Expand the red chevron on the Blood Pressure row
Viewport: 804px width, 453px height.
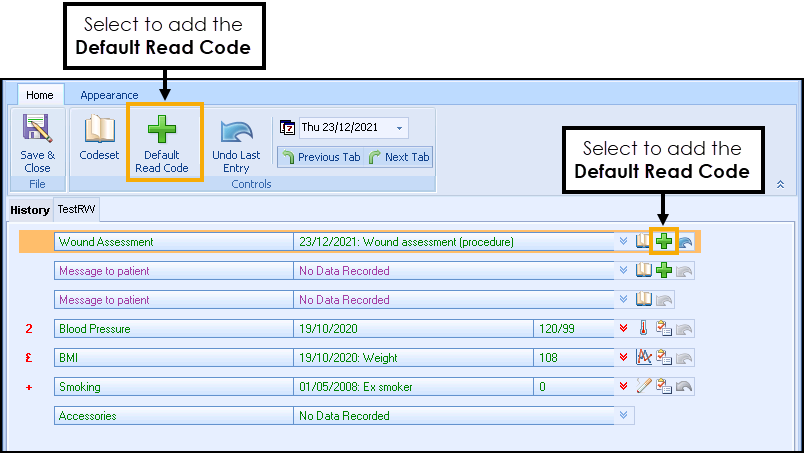pyautogui.click(x=625, y=328)
